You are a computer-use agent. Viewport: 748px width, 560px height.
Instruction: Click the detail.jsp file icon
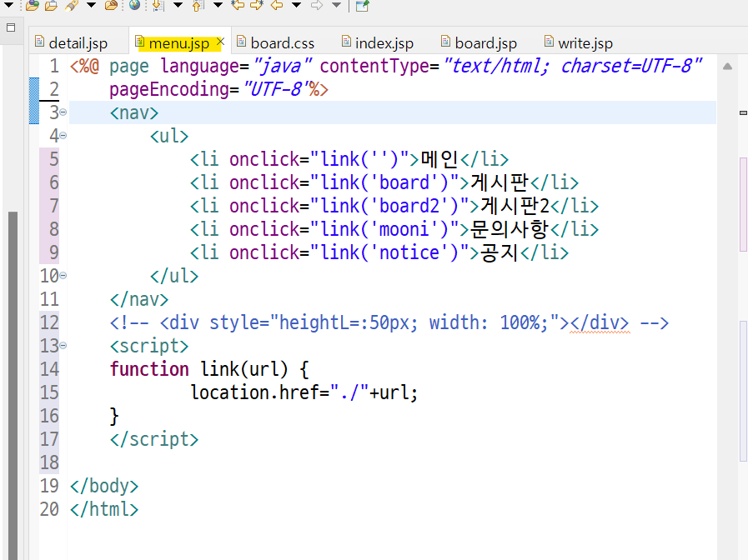click(x=39, y=42)
